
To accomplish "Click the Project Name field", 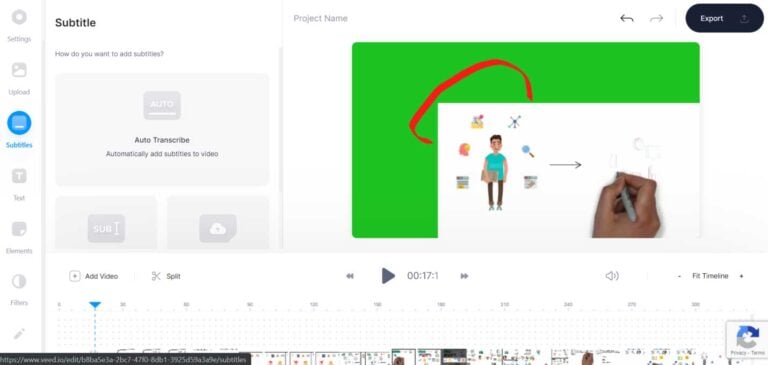I will (320, 18).
